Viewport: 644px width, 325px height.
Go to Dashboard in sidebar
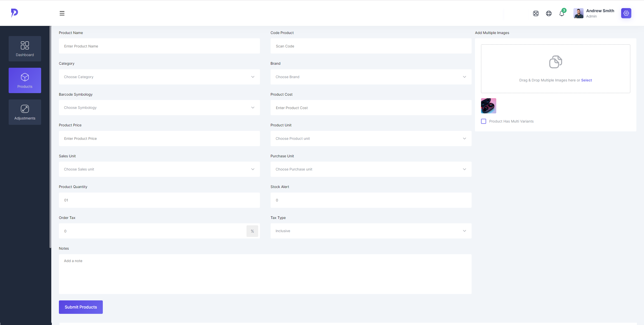pos(25,49)
